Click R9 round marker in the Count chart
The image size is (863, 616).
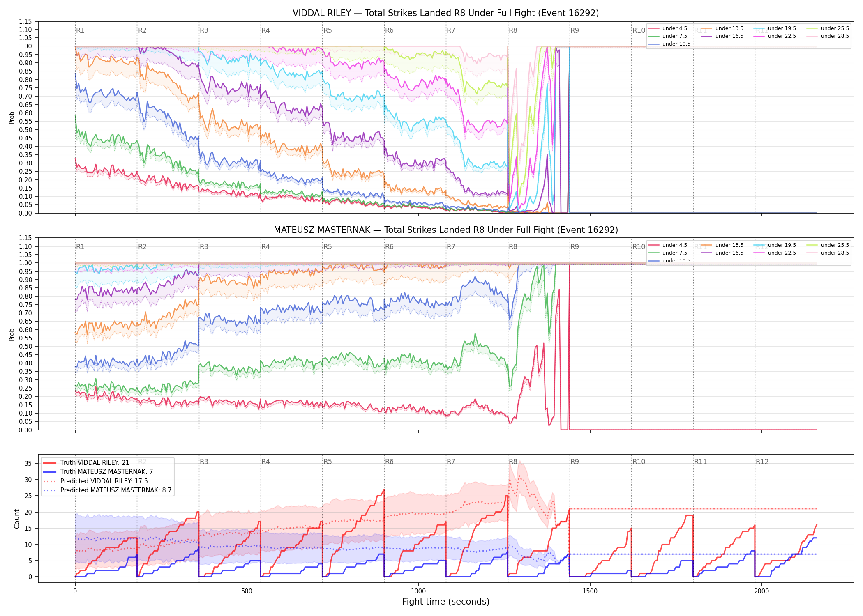(x=575, y=462)
